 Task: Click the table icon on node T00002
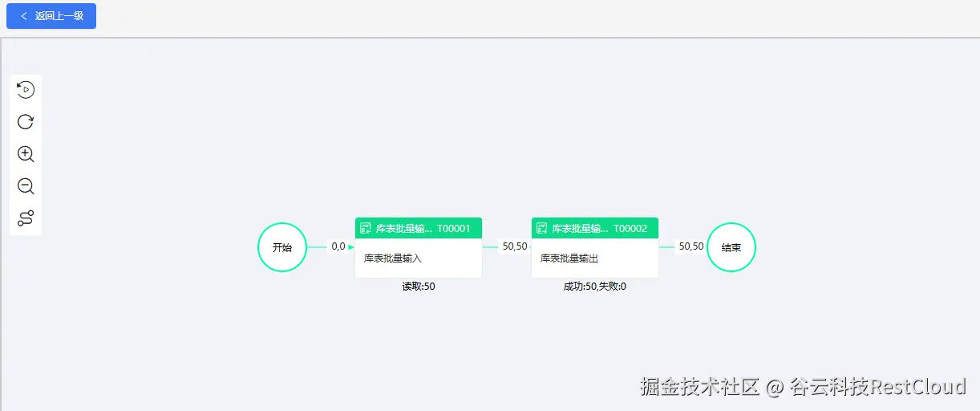click(542, 229)
